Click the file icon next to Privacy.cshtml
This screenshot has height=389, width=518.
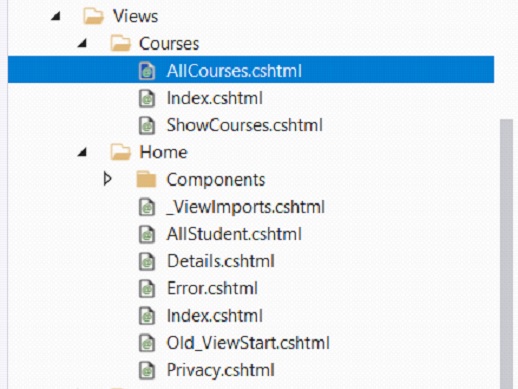(x=147, y=370)
